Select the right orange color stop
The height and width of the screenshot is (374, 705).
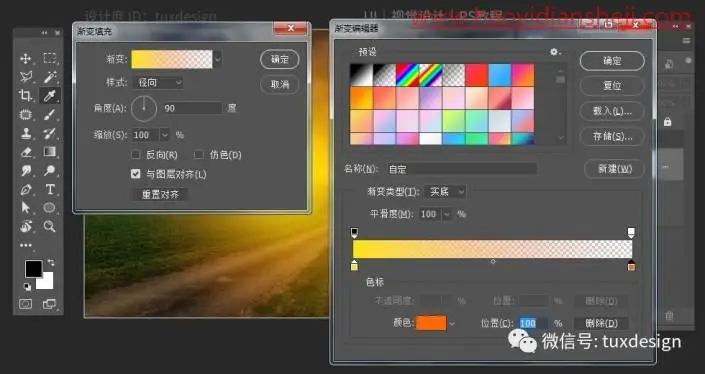(x=631, y=266)
